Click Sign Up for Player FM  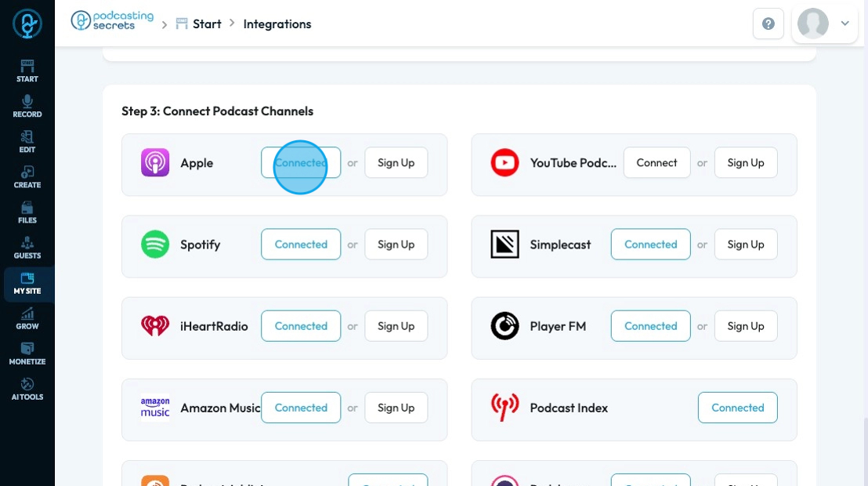click(746, 326)
